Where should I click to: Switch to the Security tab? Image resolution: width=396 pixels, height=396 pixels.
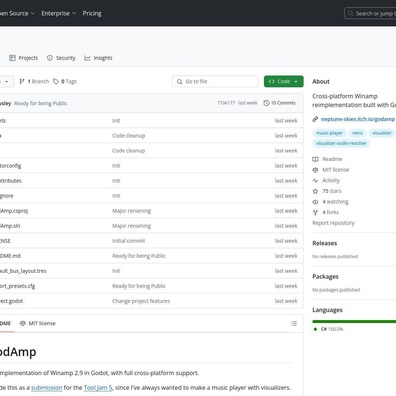point(61,58)
